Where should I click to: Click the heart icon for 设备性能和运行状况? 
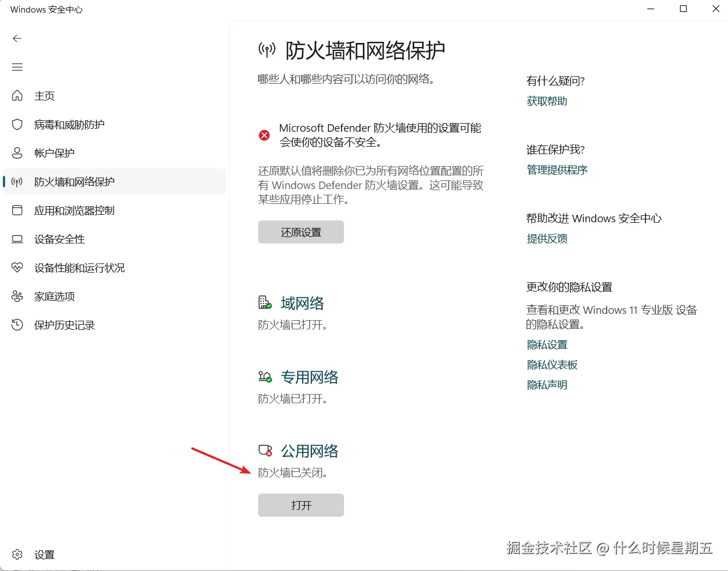click(17, 267)
